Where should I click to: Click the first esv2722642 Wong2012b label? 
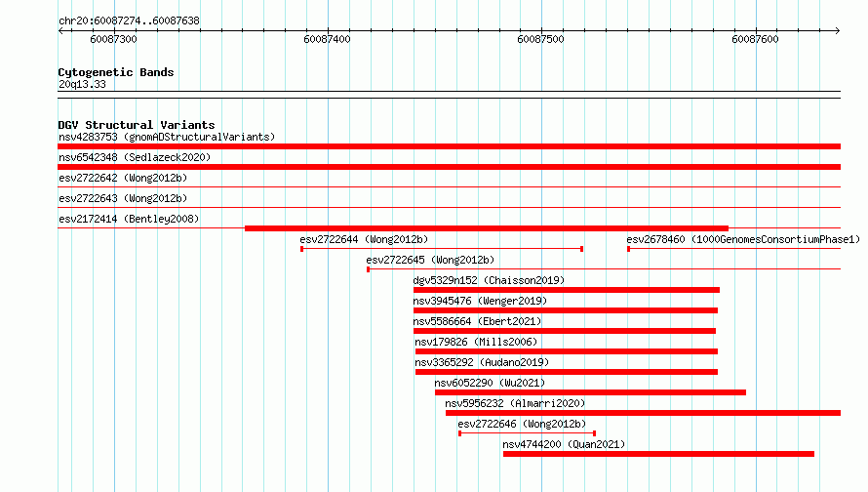(123, 178)
